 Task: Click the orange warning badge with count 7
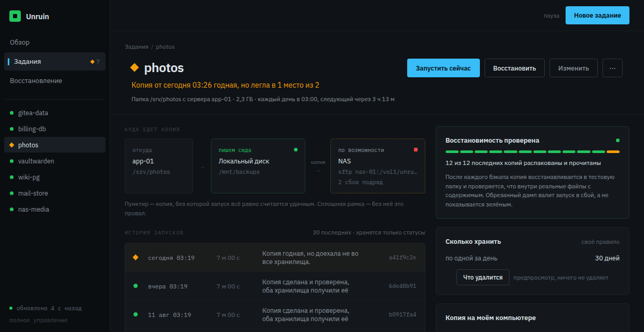95,62
